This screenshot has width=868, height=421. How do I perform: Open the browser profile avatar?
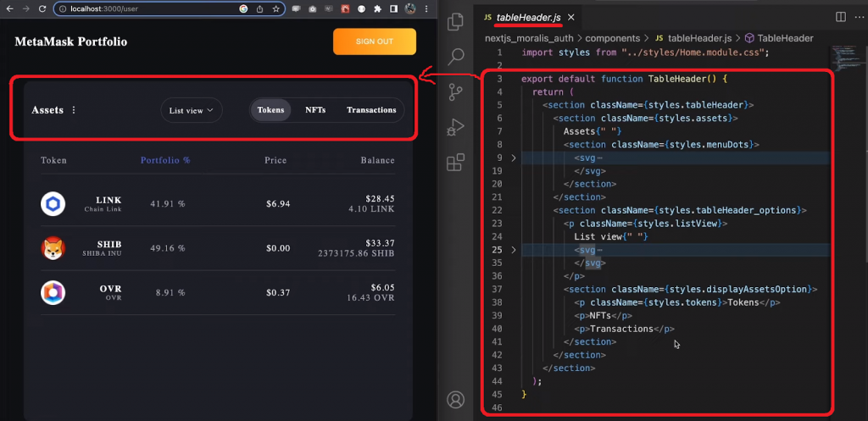coord(410,8)
